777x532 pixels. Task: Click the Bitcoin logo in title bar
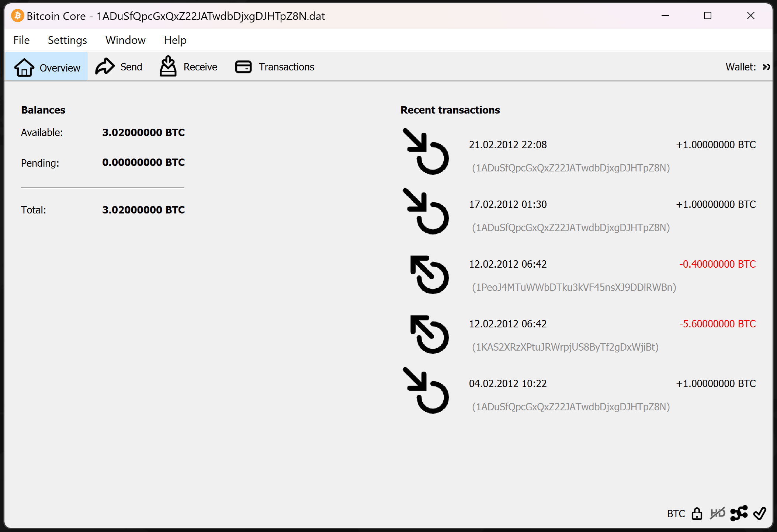(x=17, y=16)
